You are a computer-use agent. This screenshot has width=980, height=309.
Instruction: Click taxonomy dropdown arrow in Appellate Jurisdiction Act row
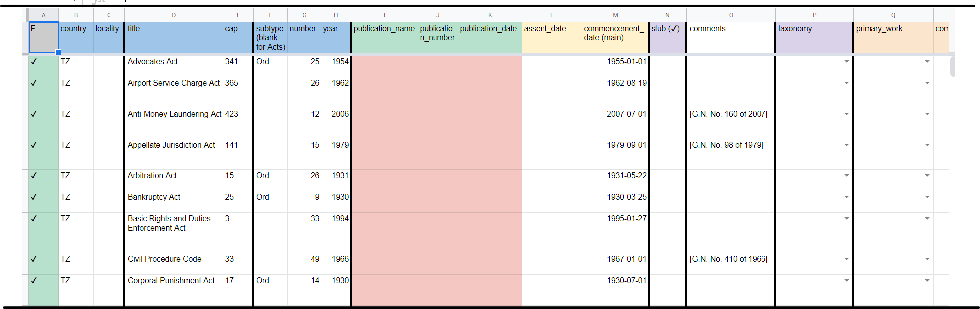846,145
